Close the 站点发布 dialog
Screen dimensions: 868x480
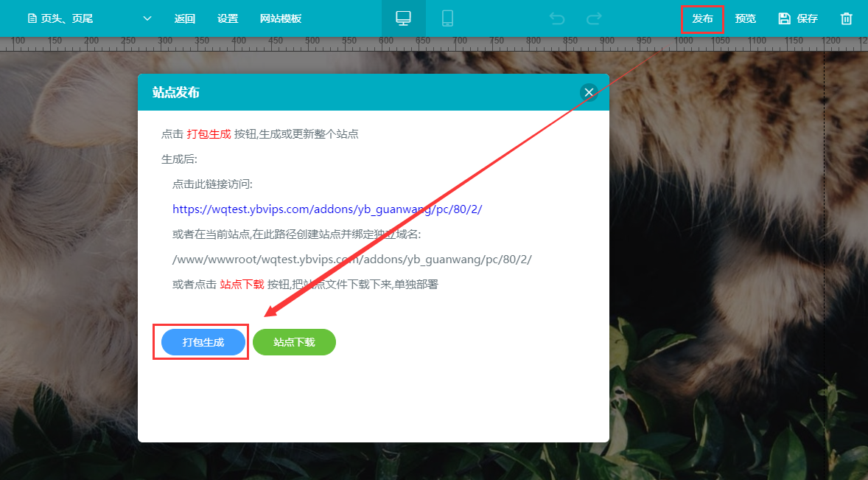[588, 92]
